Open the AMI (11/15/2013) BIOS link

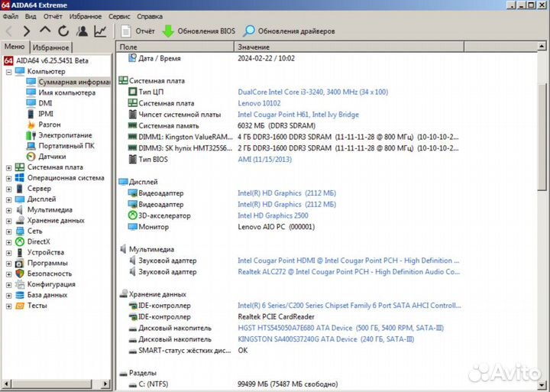point(264,160)
